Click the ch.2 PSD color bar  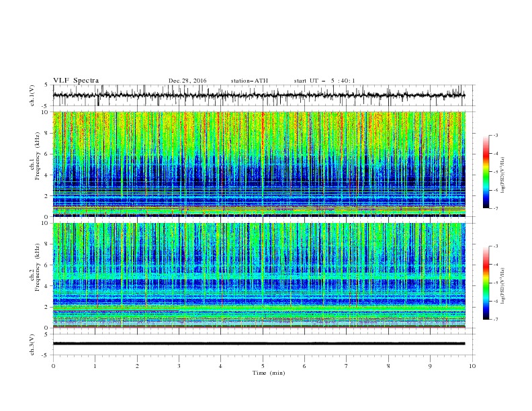(x=486, y=283)
